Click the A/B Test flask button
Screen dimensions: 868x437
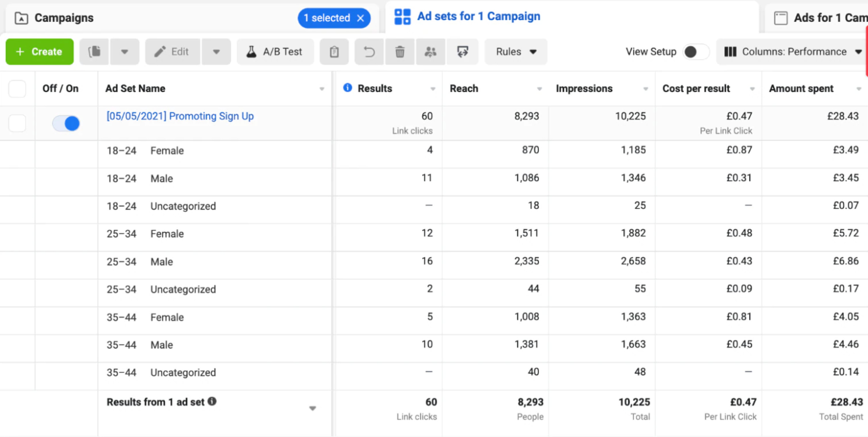click(x=275, y=52)
